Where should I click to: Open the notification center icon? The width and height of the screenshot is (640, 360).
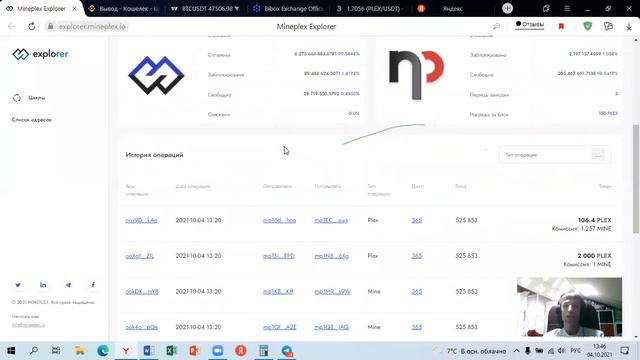pos(624,351)
